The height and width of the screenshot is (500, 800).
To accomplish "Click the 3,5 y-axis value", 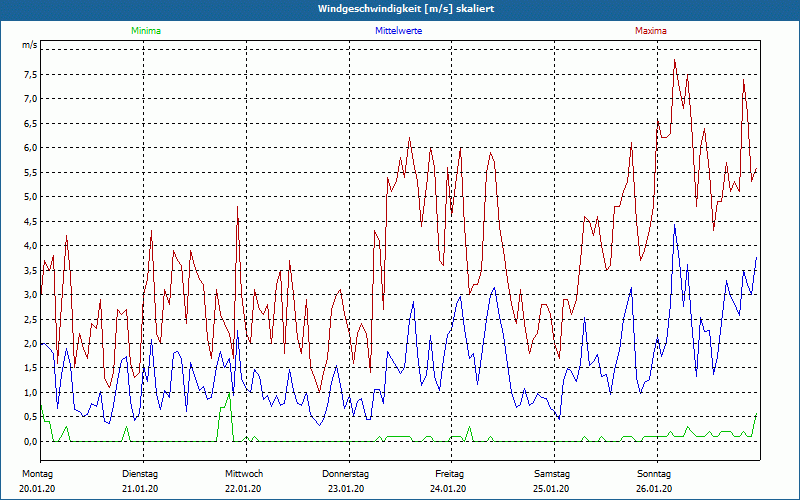I will (x=31, y=270).
